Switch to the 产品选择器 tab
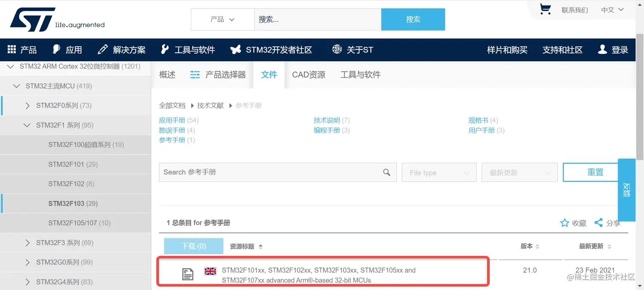Viewport: 644px width, 290px height. (x=218, y=75)
